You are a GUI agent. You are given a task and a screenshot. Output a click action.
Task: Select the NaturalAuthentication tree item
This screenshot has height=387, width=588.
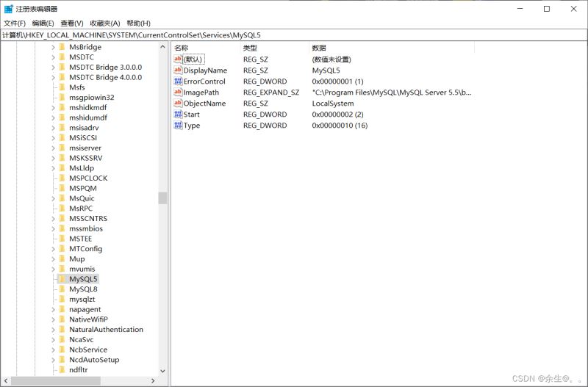tap(106, 330)
